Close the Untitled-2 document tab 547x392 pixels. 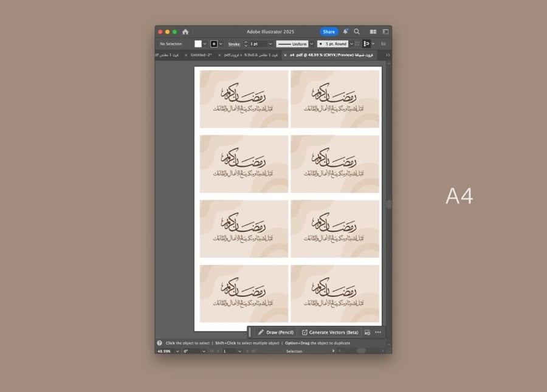click(186, 55)
